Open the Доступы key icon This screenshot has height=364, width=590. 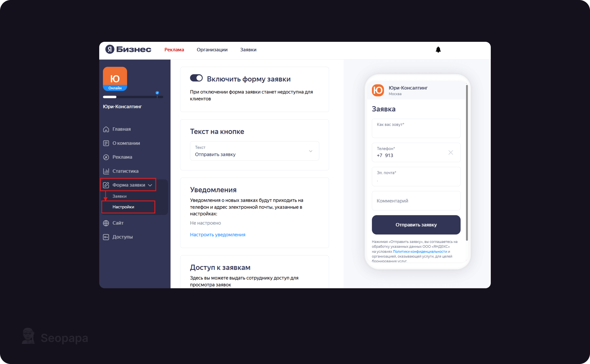(106, 237)
